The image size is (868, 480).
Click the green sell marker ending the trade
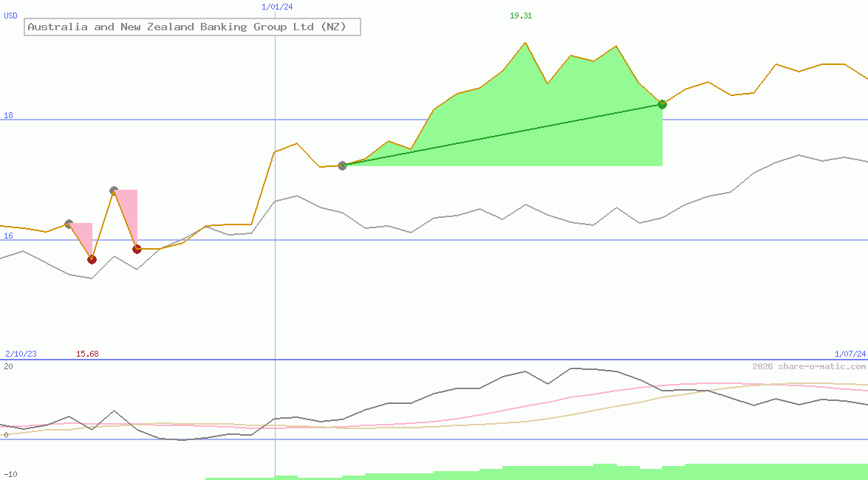(x=662, y=104)
